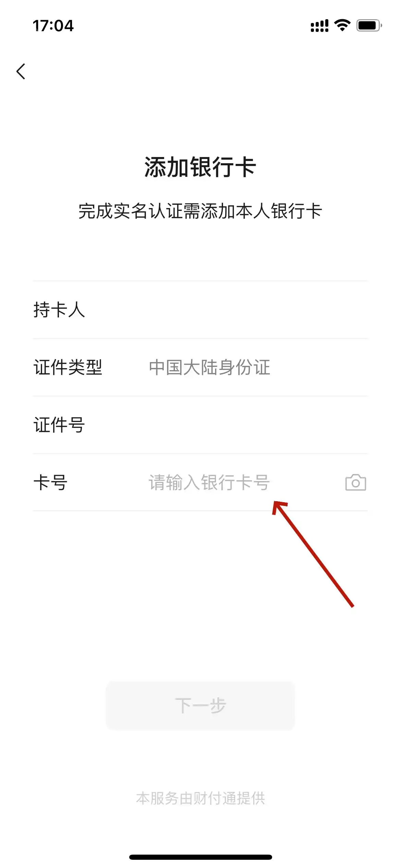Screen dimensions: 401x868
Task: Tap the back arrow icon
Action: click(x=21, y=71)
